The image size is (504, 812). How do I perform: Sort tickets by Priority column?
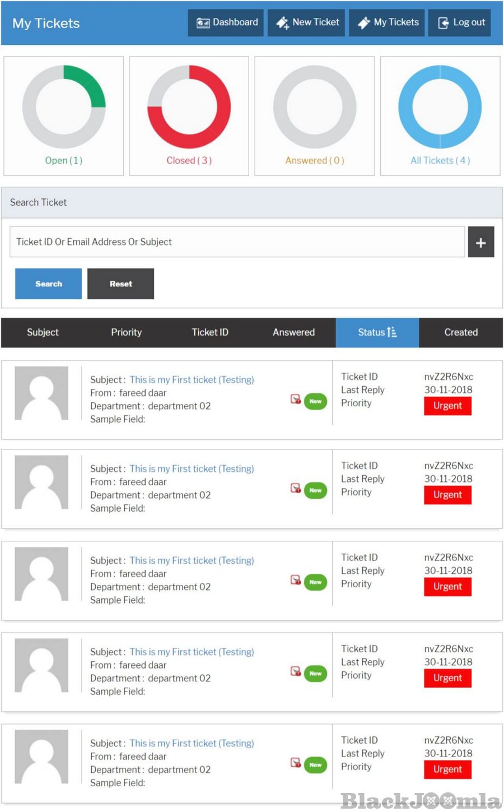tap(126, 332)
